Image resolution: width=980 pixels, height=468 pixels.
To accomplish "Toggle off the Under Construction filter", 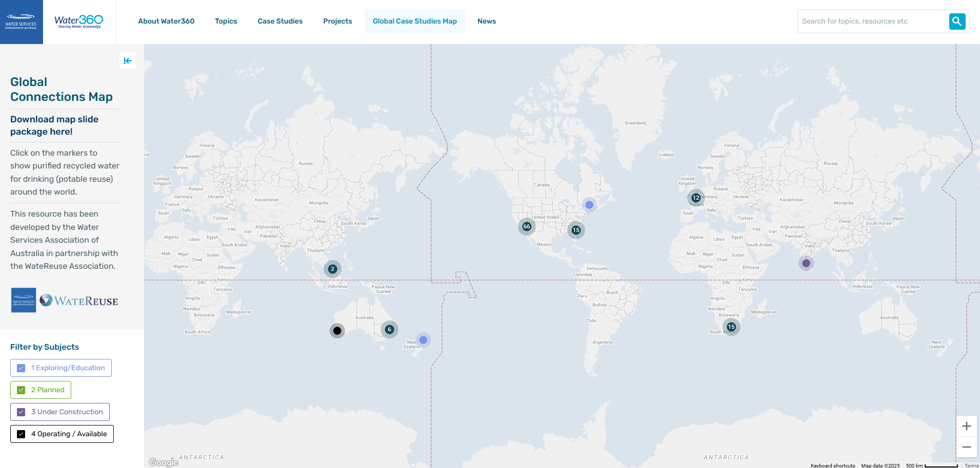I will (21, 412).
